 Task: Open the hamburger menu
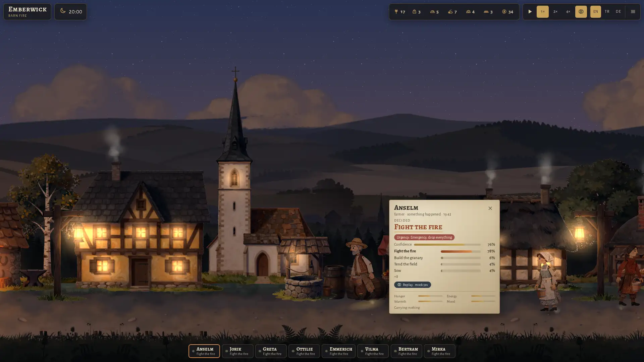(x=633, y=12)
